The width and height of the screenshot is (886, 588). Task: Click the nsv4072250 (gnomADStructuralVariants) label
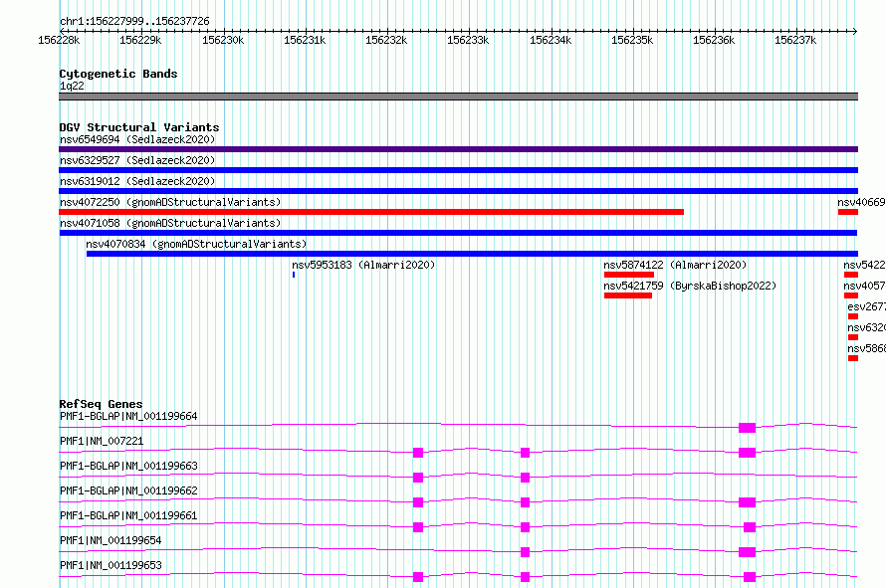[x=170, y=202]
